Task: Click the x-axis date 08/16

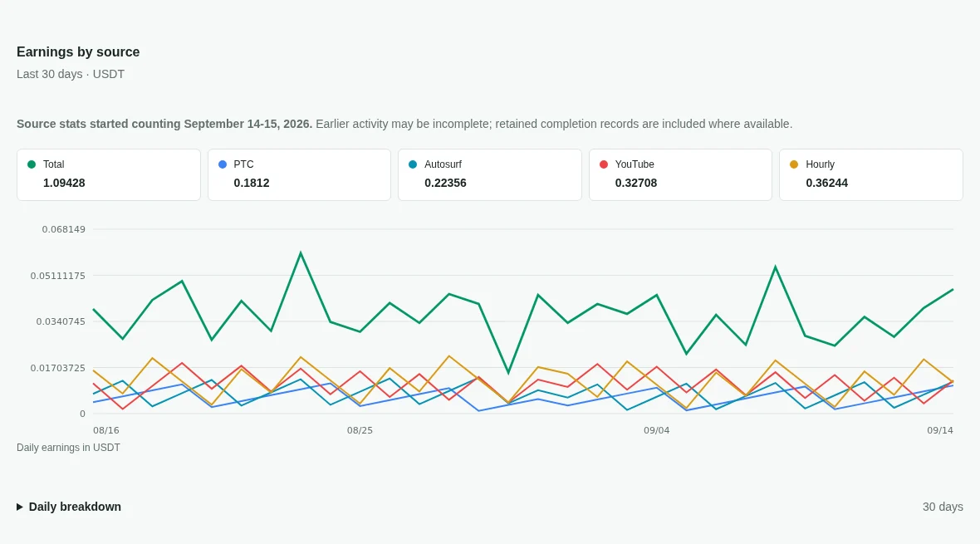Action: coord(106,430)
